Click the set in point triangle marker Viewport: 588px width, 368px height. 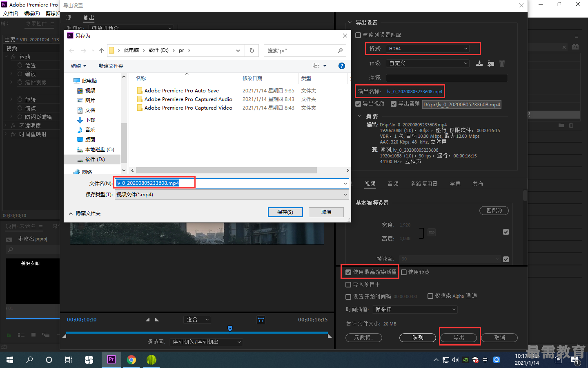(147, 320)
